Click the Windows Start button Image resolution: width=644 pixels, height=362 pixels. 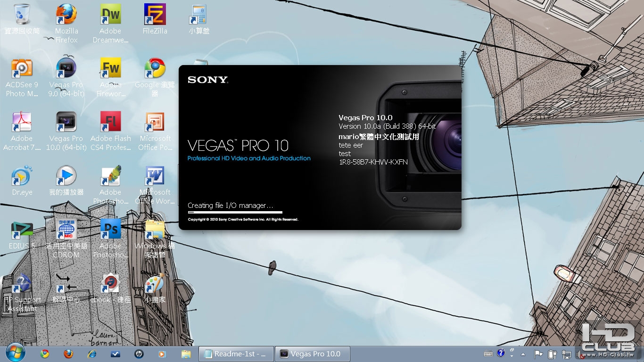pyautogui.click(x=16, y=353)
